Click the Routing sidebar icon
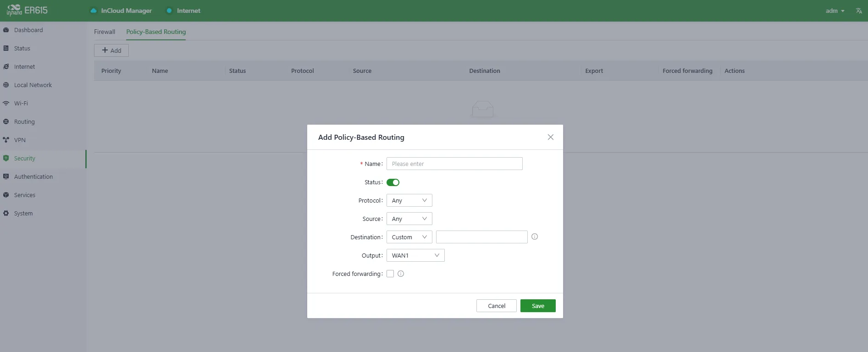The width and height of the screenshot is (868, 352). tap(6, 121)
